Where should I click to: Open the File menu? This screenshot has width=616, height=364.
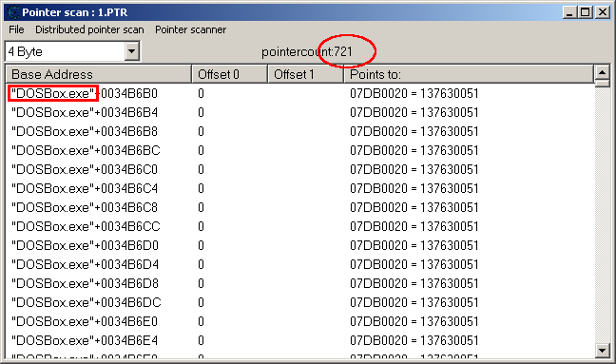(x=16, y=29)
